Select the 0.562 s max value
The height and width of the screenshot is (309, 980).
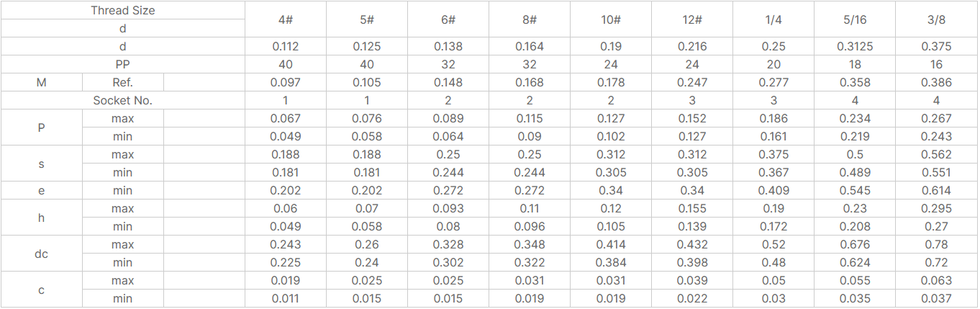[x=936, y=154]
